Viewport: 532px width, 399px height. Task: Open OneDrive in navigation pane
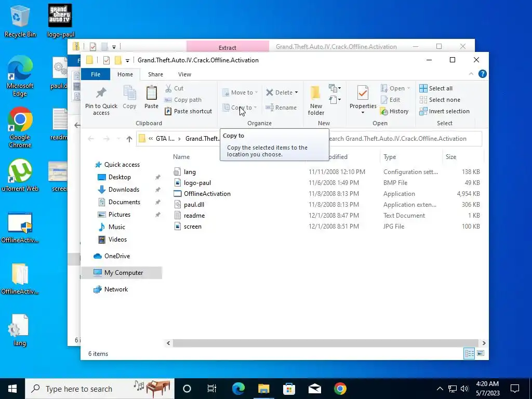point(117,256)
